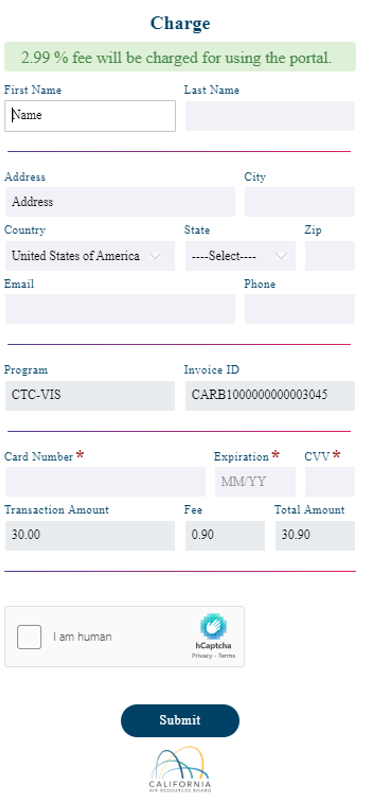
Task: Click into the City field
Action: pyautogui.click(x=300, y=202)
